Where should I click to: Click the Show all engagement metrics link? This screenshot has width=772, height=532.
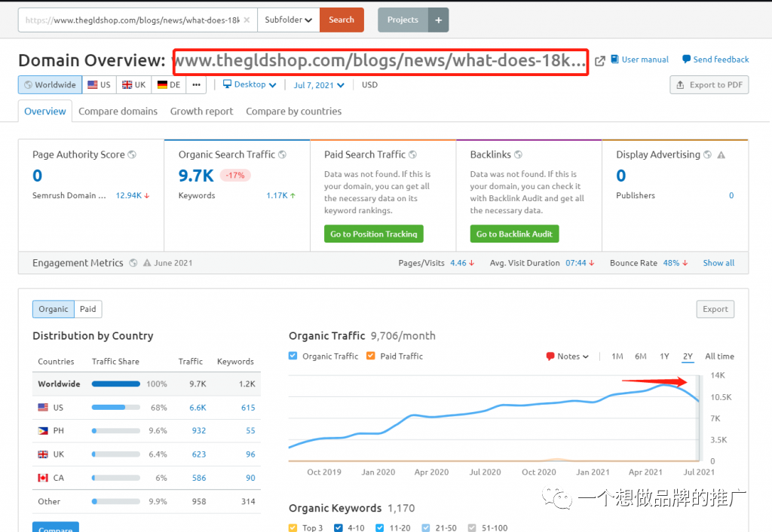pyautogui.click(x=718, y=263)
